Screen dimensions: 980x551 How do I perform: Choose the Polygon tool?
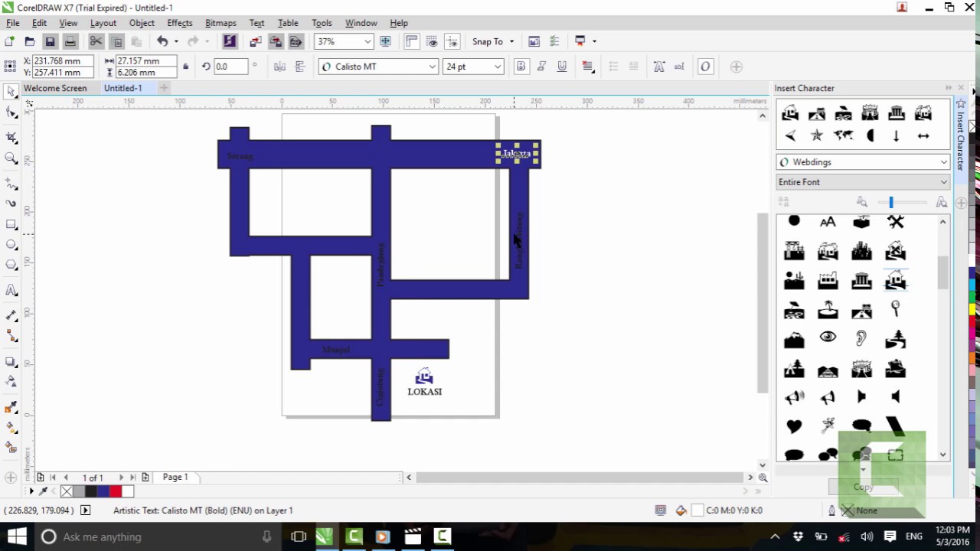pyautogui.click(x=11, y=266)
